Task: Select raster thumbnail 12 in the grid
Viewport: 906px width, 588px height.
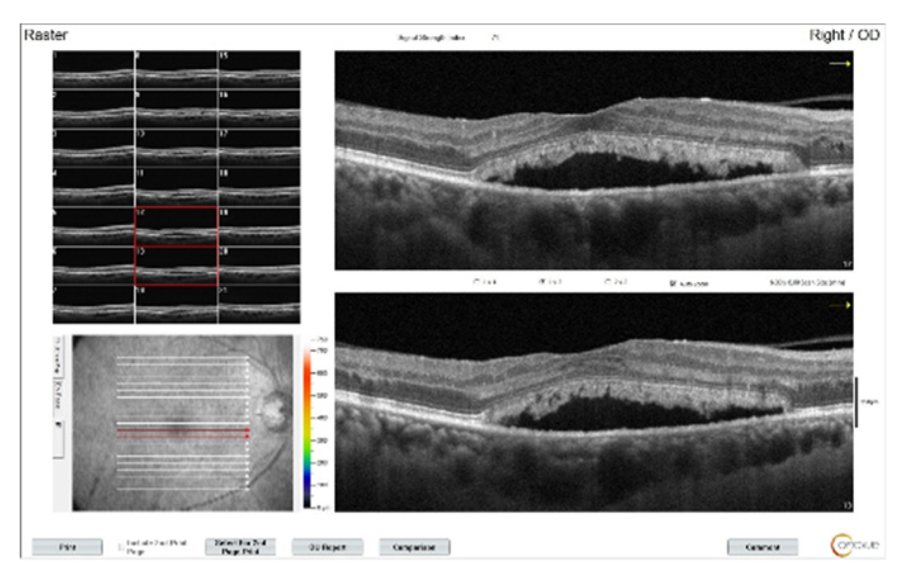Action: (x=176, y=226)
